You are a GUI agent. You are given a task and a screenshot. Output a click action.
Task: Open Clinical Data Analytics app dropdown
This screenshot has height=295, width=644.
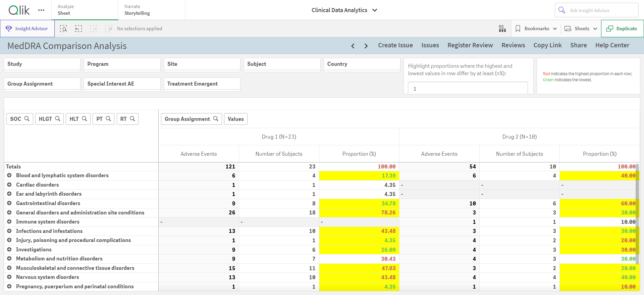(x=344, y=10)
